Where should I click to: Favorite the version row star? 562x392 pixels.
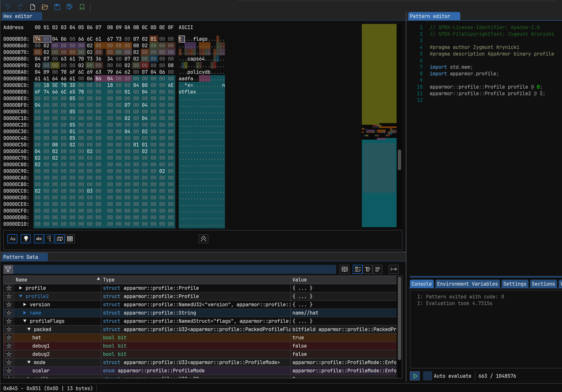[x=9, y=305]
